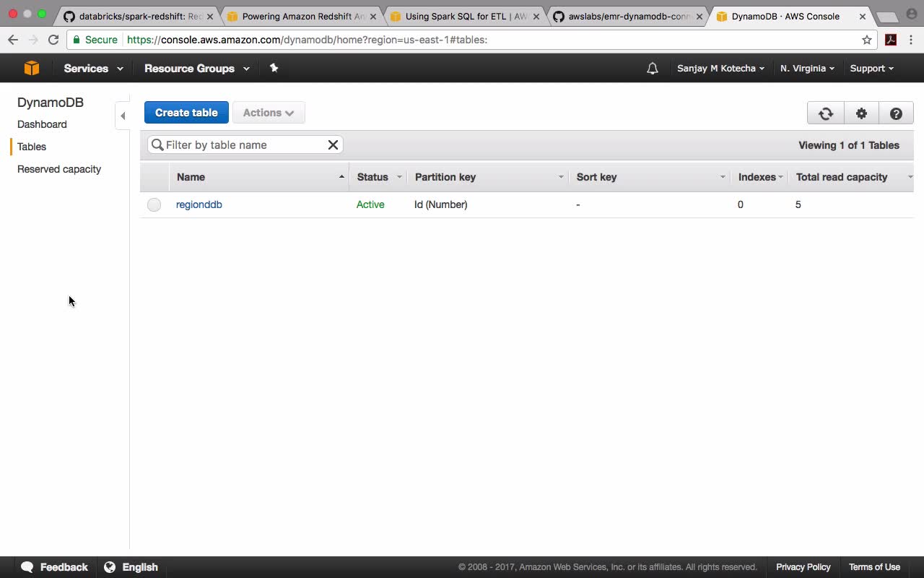Screen dimensions: 924x578
Task: Open the help question mark icon
Action: (x=896, y=113)
